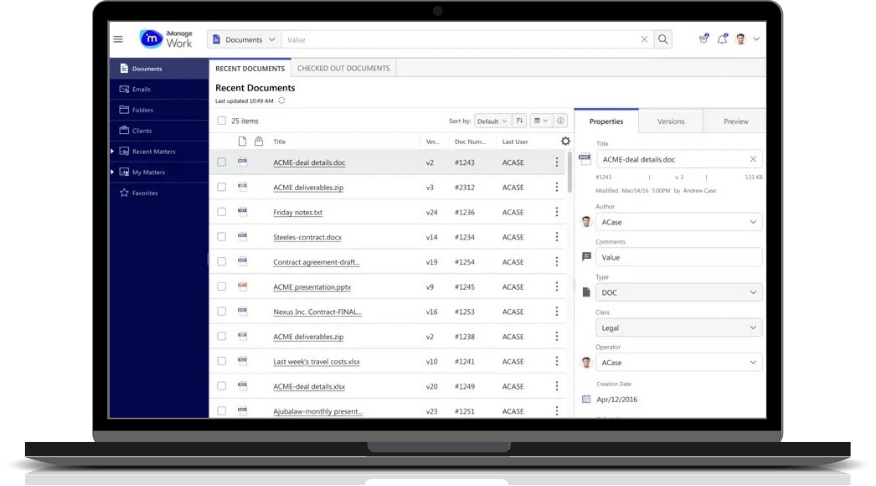Click the refresh icon beside Last updated
The image size is (876, 486).
[282, 101]
